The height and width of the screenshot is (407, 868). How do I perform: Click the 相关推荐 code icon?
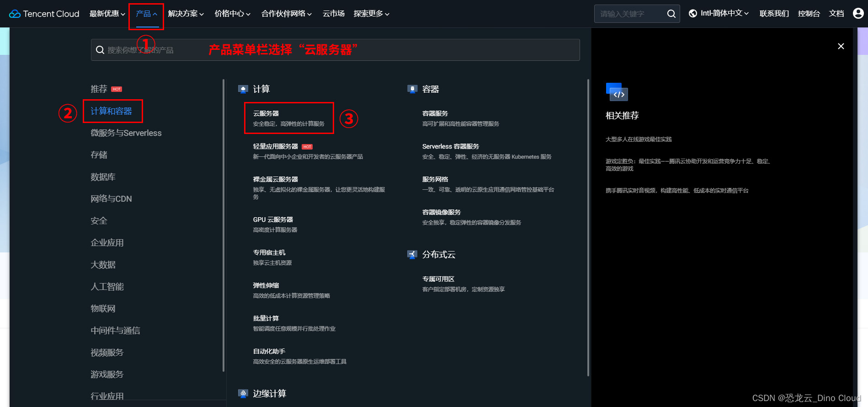tap(617, 92)
